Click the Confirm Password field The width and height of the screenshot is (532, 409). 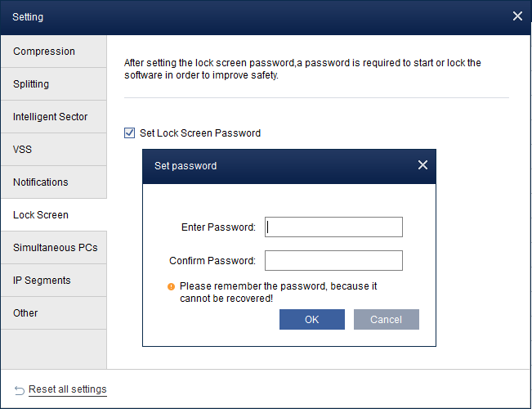(333, 261)
